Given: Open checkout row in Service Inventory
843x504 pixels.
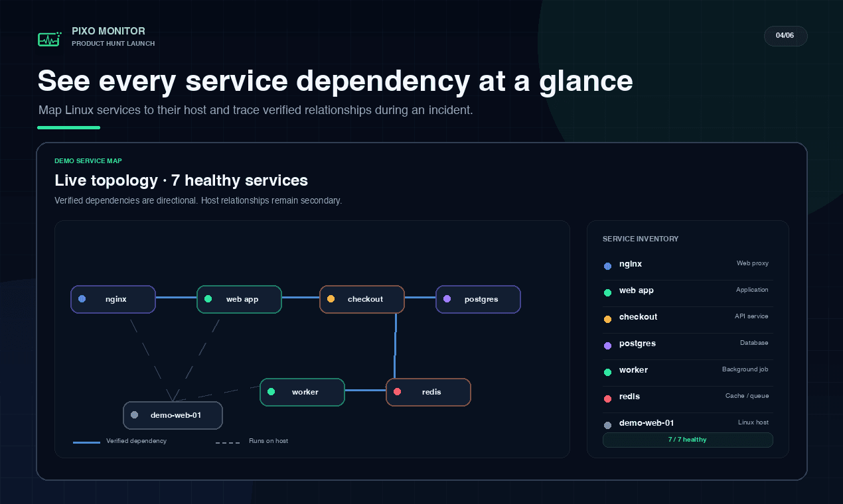Looking at the screenshot, I should coord(688,319).
